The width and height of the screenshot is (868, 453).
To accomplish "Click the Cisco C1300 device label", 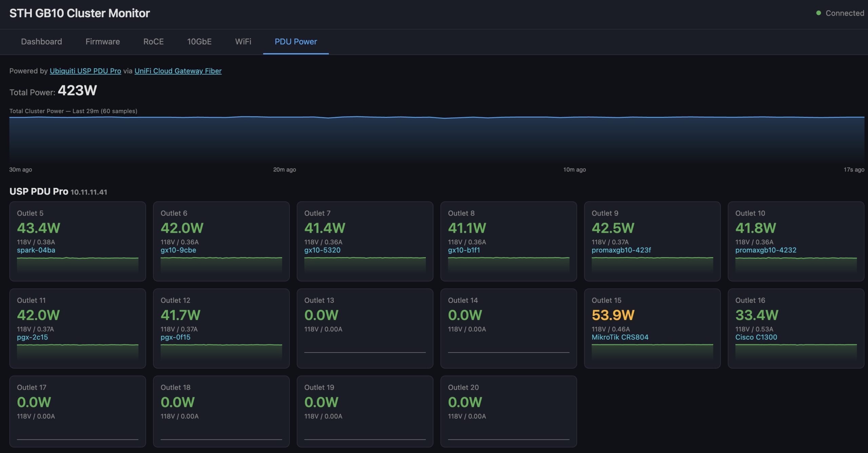I will (756, 337).
